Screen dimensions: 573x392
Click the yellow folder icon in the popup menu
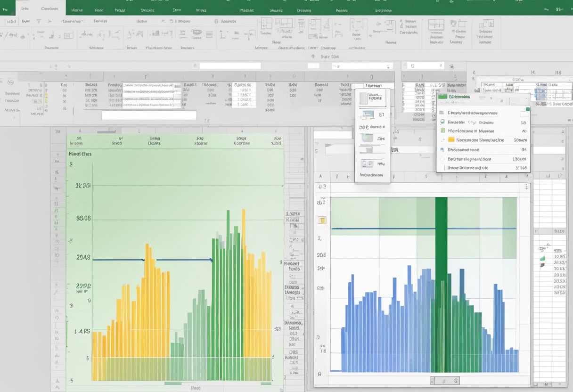point(451,140)
